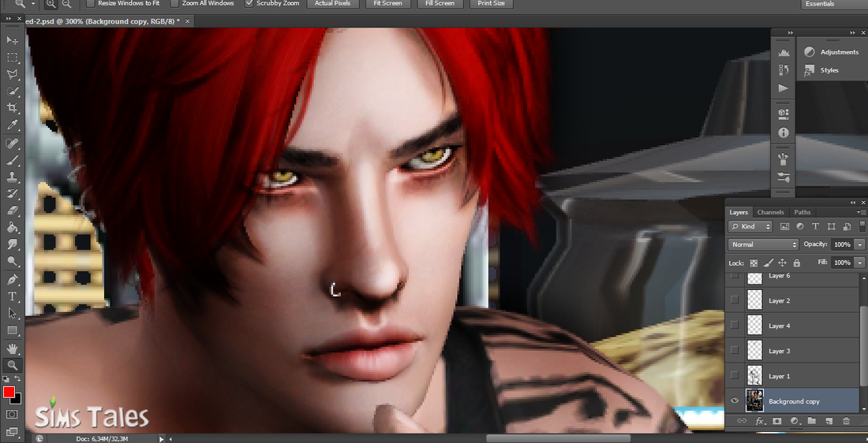This screenshot has height=443, width=868.
Task: Uncheck the Scrubby Zoom checkbox
Action: coord(249,3)
